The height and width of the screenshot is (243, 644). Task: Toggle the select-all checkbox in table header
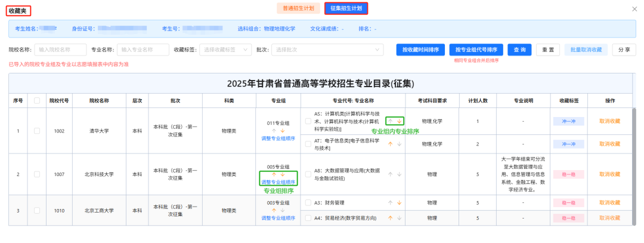pyautogui.click(x=37, y=100)
